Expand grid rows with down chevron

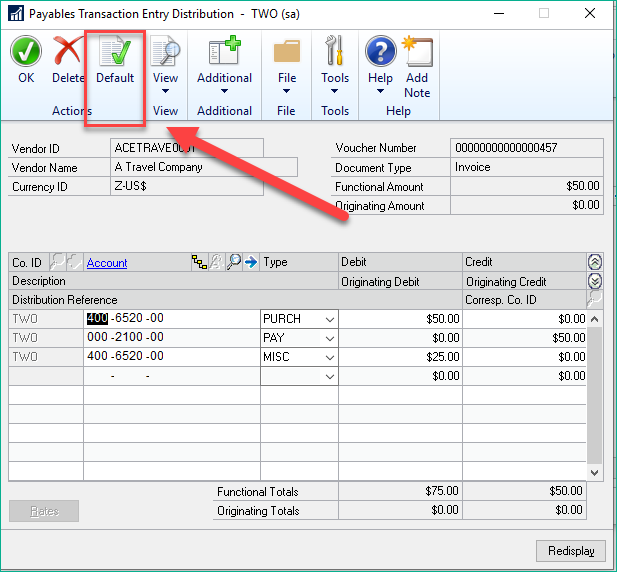[x=596, y=281]
